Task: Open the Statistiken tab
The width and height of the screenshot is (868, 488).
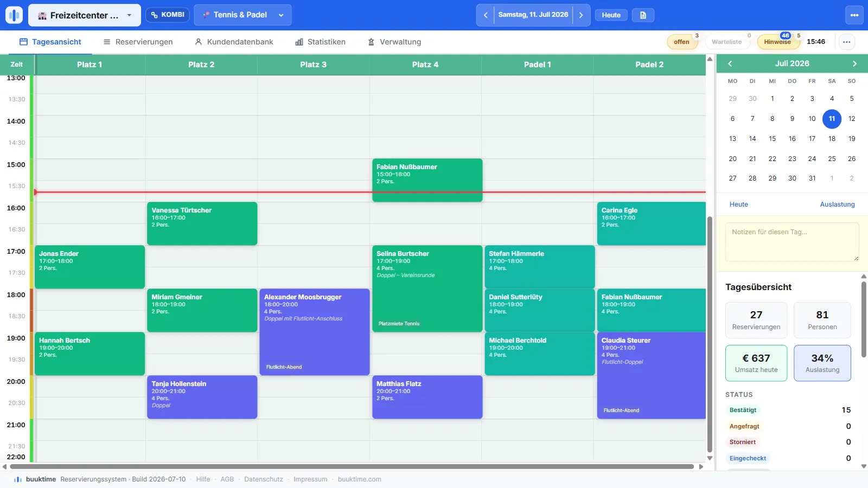Action: tap(320, 42)
